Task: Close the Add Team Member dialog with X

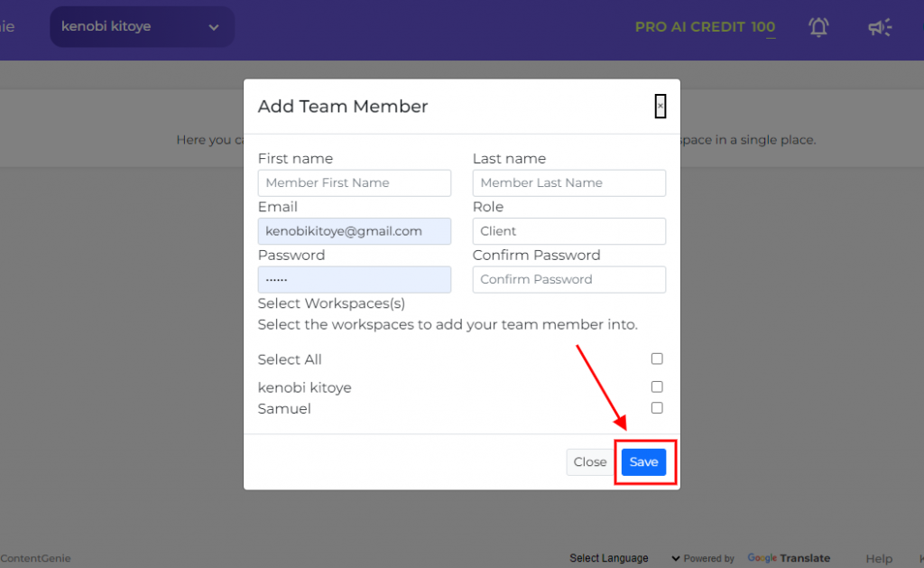Action: 660,107
